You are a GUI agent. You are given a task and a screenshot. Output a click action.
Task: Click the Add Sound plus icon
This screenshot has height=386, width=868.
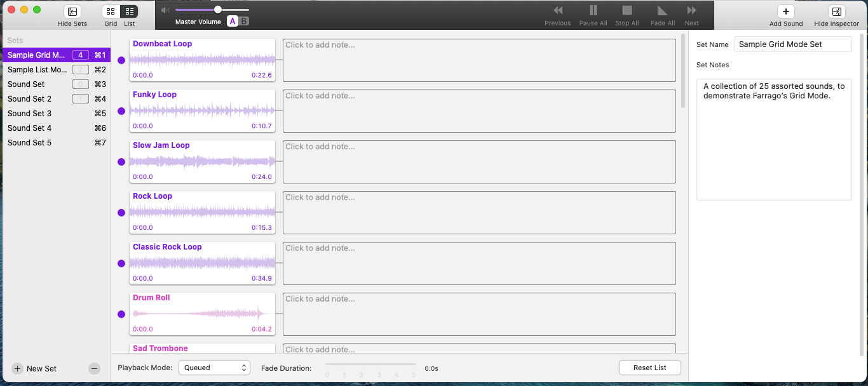click(785, 11)
